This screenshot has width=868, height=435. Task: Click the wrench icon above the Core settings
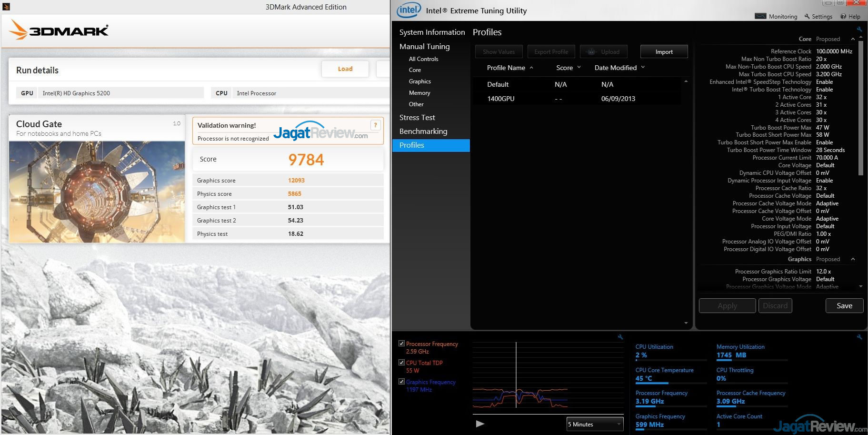[x=859, y=29]
